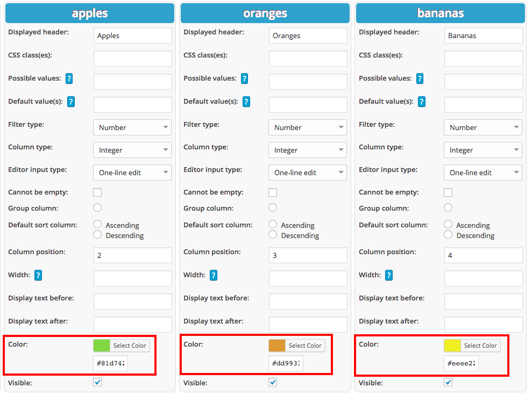The image size is (532, 395).
Task: Click the orange color swatch for oranges
Action: point(277,346)
